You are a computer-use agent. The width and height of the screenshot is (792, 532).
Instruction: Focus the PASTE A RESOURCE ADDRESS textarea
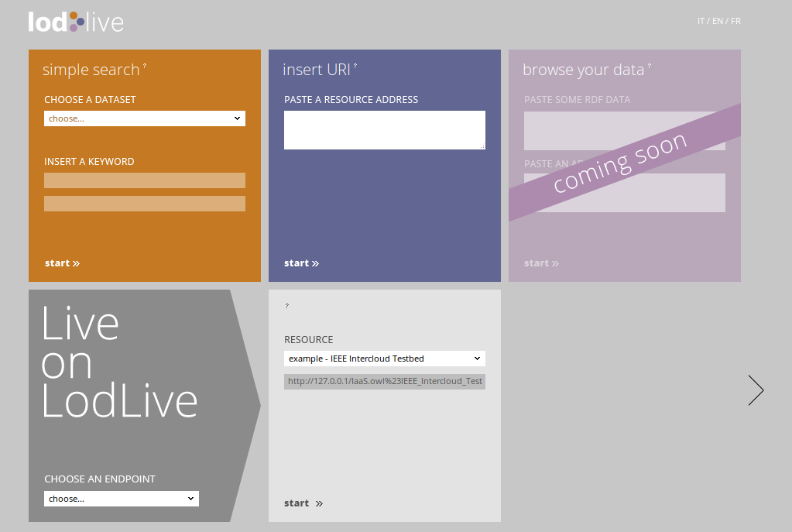tap(384, 130)
